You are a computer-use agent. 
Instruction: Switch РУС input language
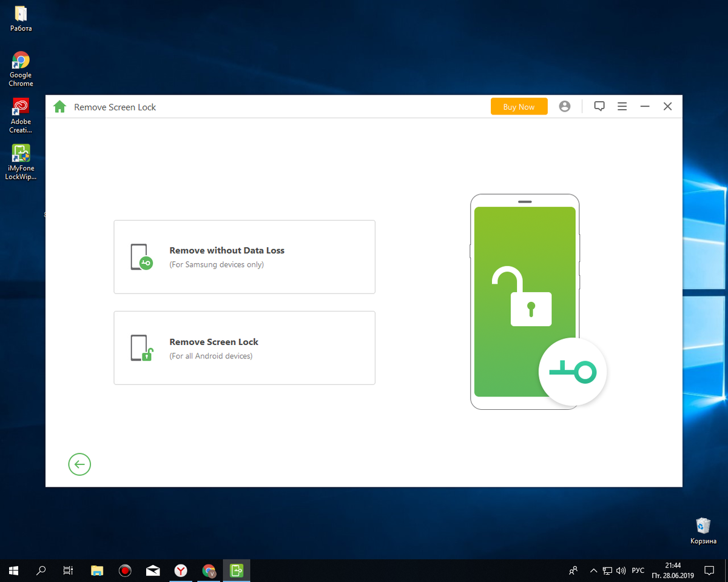click(638, 570)
